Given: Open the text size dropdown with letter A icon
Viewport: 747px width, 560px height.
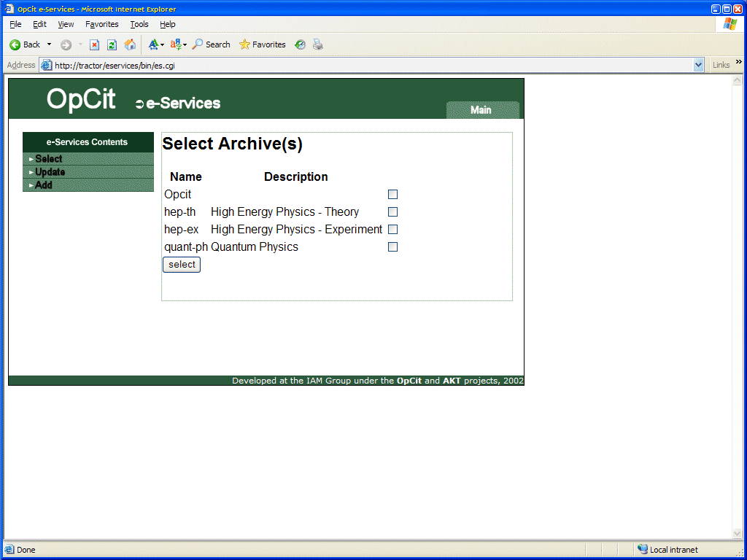Looking at the screenshot, I should [x=156, y=44].
